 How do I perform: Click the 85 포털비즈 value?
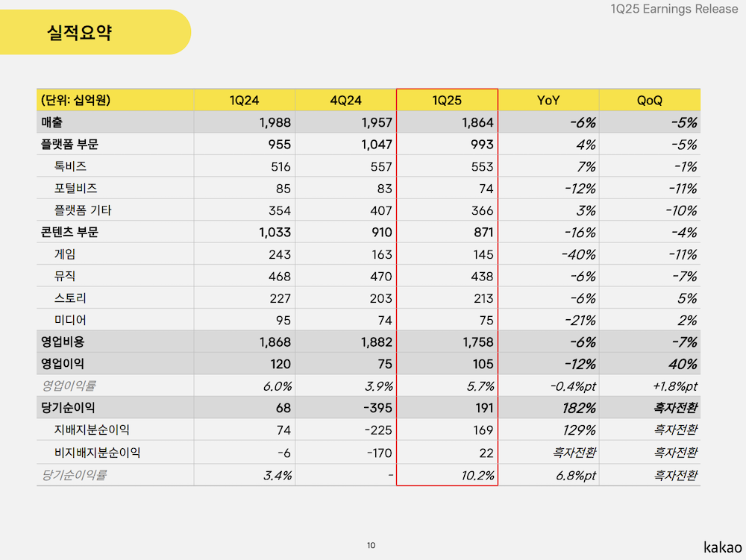[x=283, y=189]
